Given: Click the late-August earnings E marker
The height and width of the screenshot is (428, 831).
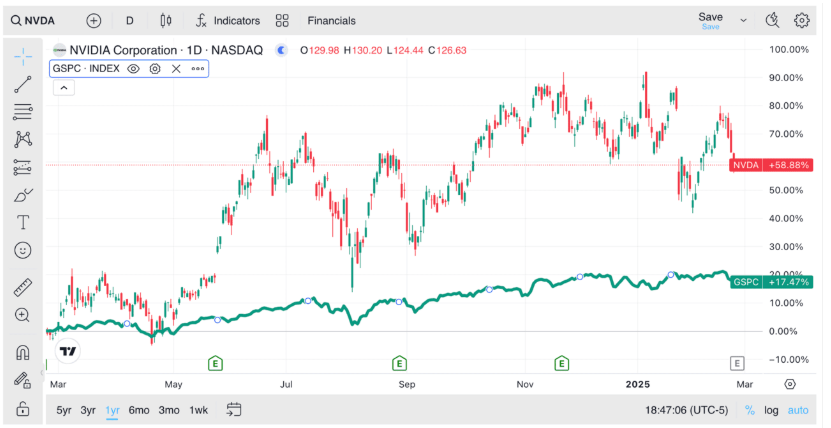Looking at the screenshot, I should (x=399, y=363).
